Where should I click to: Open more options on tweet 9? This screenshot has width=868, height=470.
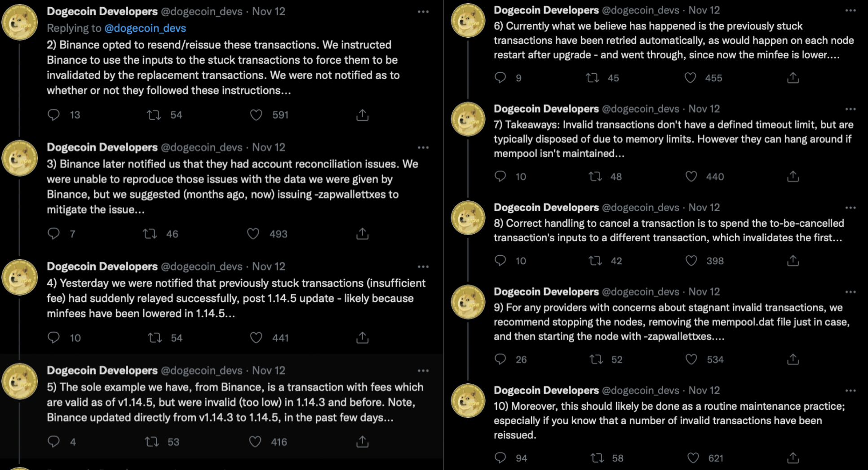point(850,292)
